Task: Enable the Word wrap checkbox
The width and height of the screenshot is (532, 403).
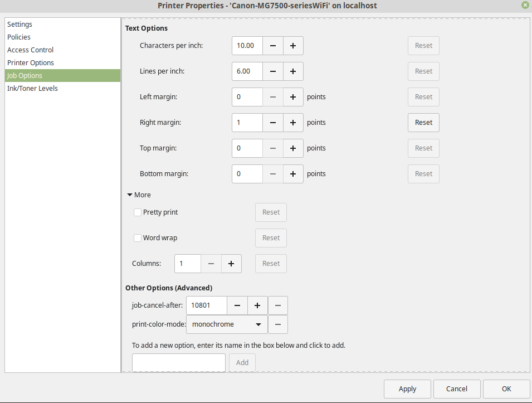Action: pos(138,238)
